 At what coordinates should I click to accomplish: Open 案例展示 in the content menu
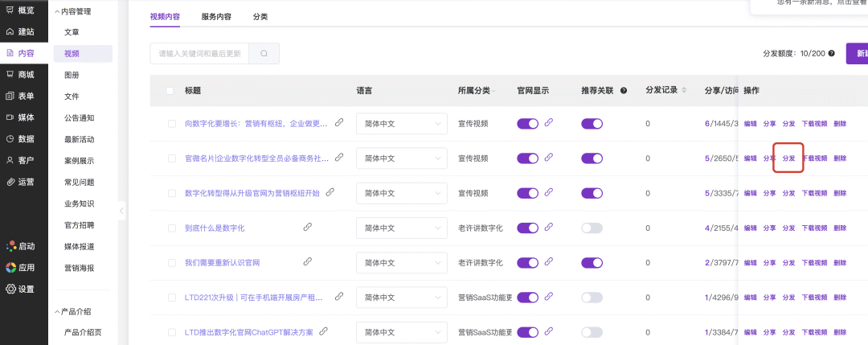(x=79, y=161)
